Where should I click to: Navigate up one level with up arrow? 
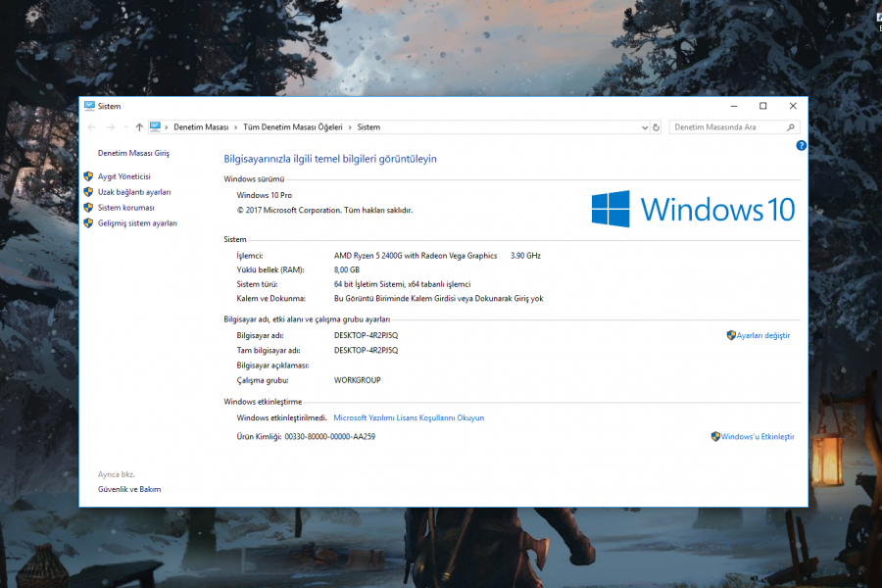[139, 127]
